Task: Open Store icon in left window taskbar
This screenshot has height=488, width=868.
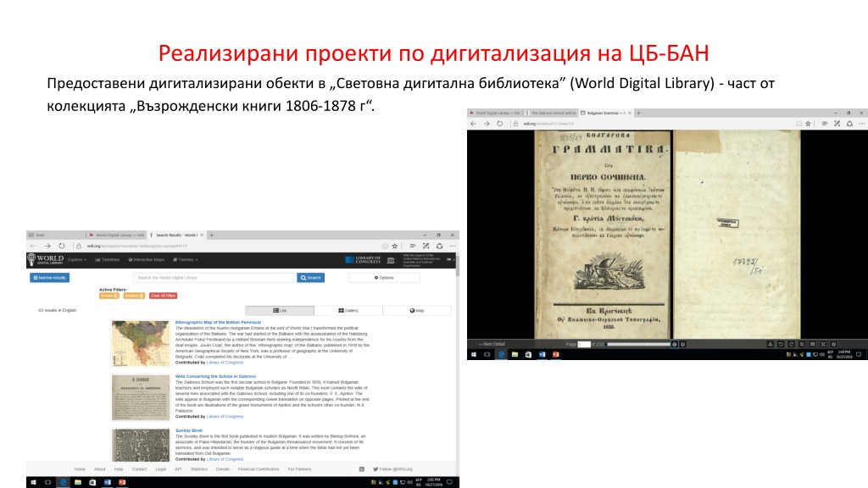Action: pos(92,482)
